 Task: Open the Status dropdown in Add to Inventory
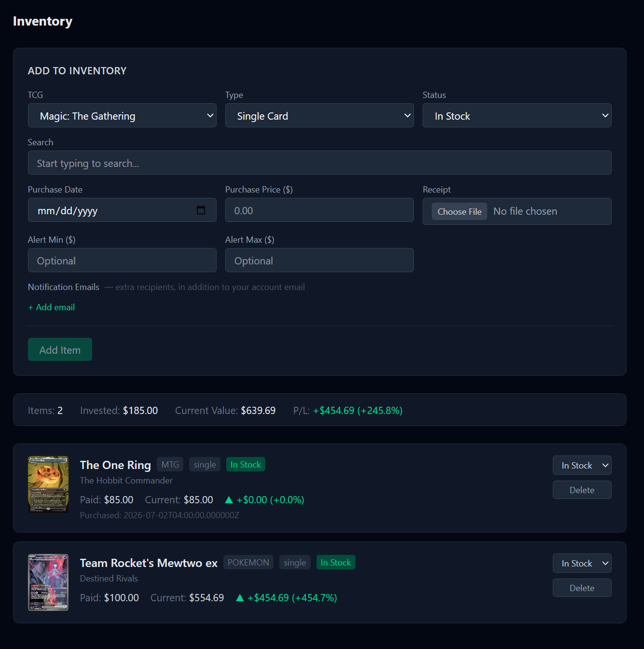pyautogui.click(x=517, y=115)
